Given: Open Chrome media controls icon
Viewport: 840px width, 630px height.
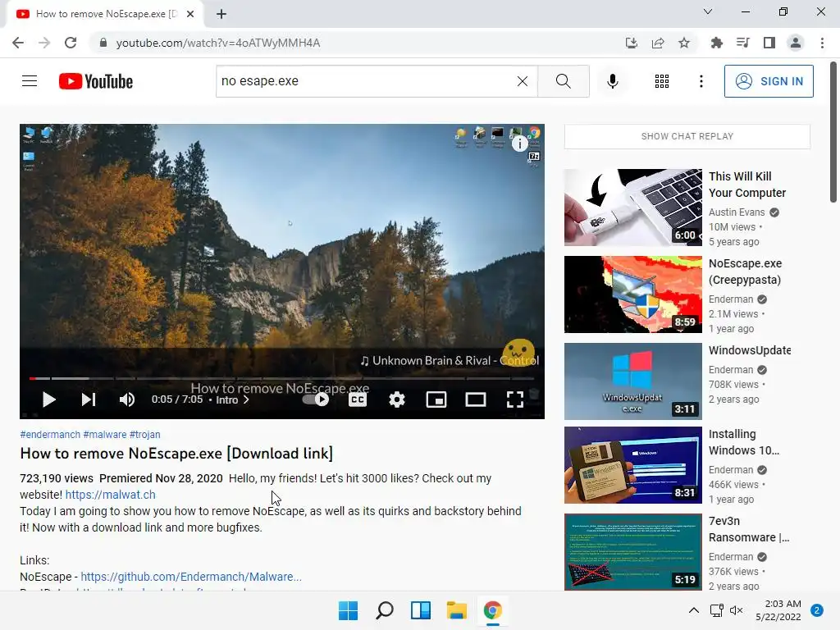Looking at the screenshot, I should (x=742, y=43).
